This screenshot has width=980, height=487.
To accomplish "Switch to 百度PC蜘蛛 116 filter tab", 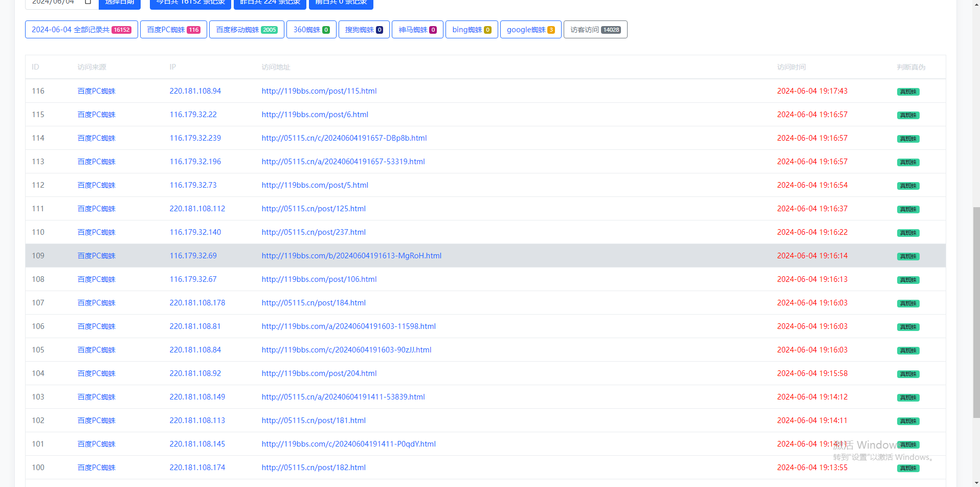I will (x=173, y=30).
